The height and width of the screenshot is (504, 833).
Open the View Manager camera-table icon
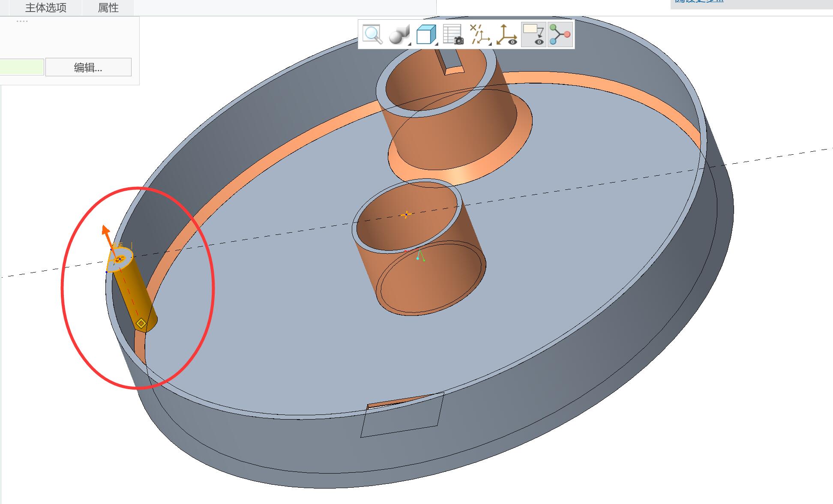[x=452, y=34]
